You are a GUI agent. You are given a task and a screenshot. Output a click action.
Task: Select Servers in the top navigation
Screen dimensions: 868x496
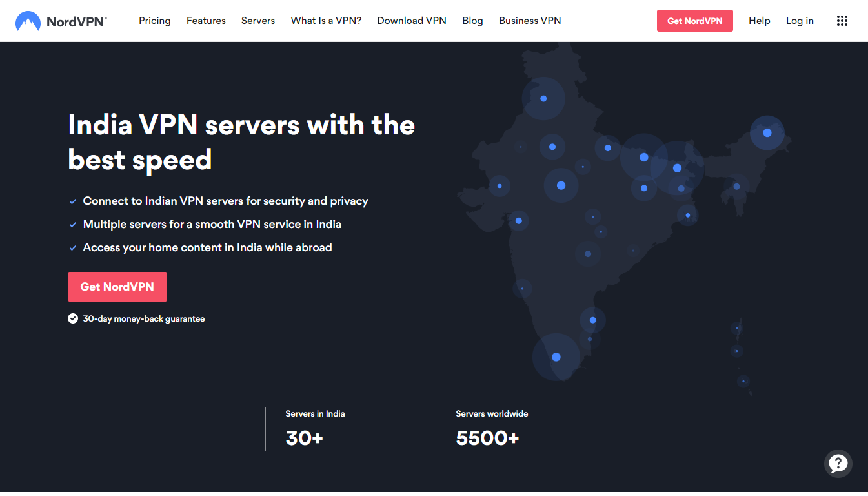pyautogui.click(x=258, y=21)
